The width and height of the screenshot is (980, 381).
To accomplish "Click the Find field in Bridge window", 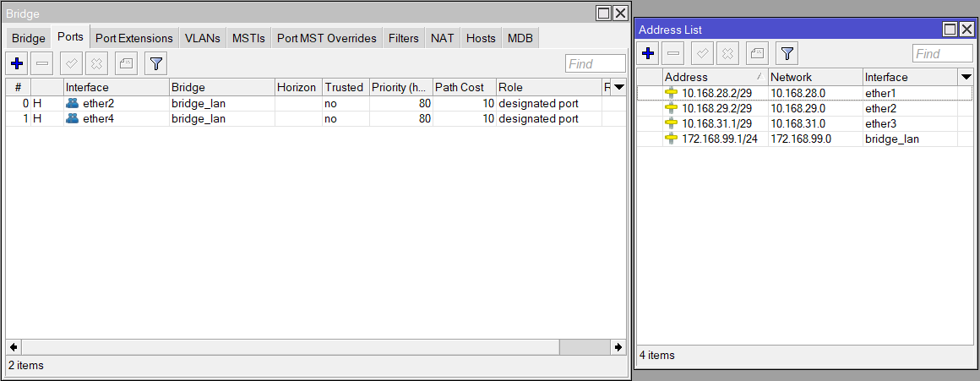I will [x=595, y=64].
